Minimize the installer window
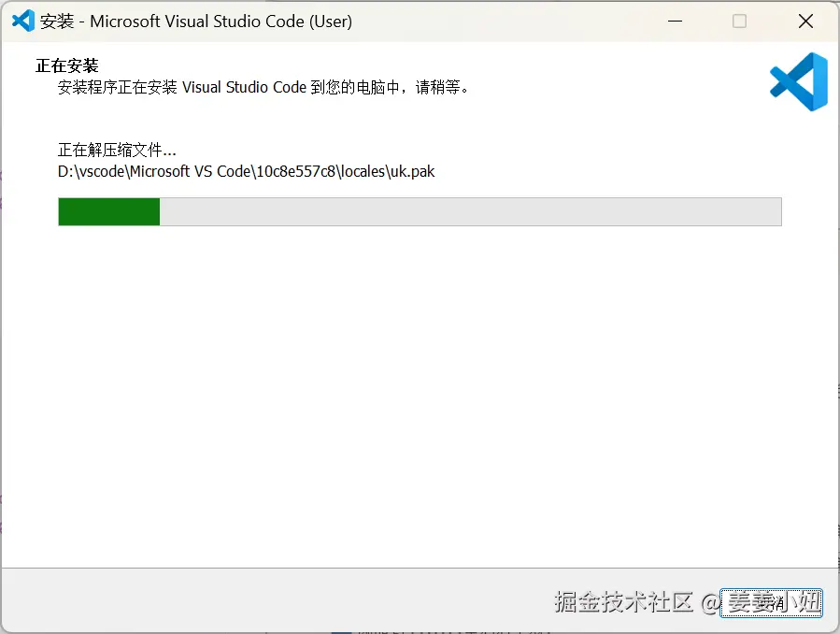Screen dimensions: 840x634 pyautogui.click(x=675, y=22)
